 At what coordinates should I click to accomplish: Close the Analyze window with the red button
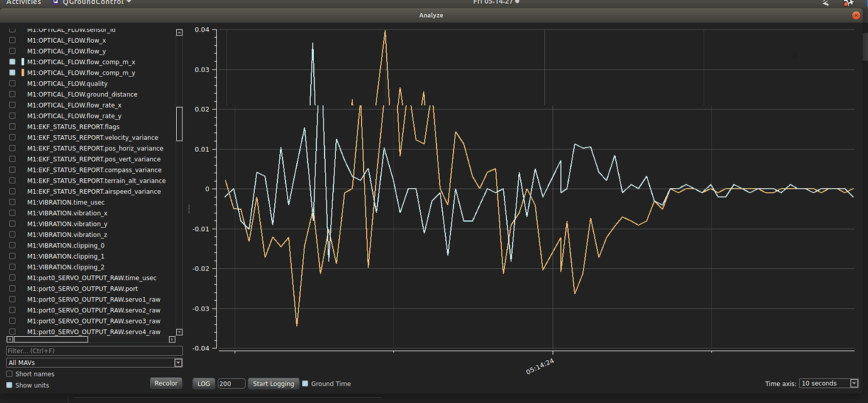[x=855, y=15]
